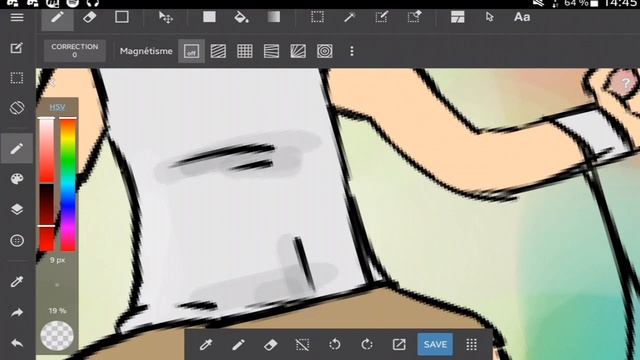Screen dimensions: 640x360
Task: Enable the parallel lines snap guide
Action: (x=218, y=51)
